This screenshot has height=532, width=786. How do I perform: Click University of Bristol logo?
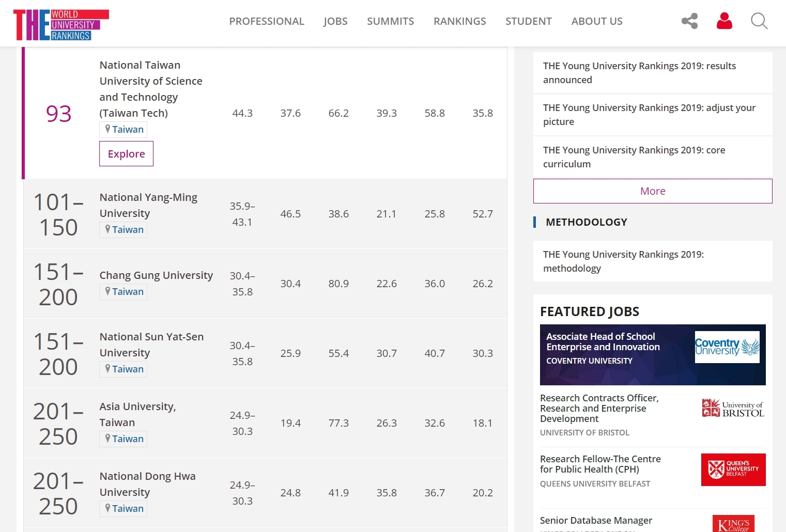tap(732, 409)
